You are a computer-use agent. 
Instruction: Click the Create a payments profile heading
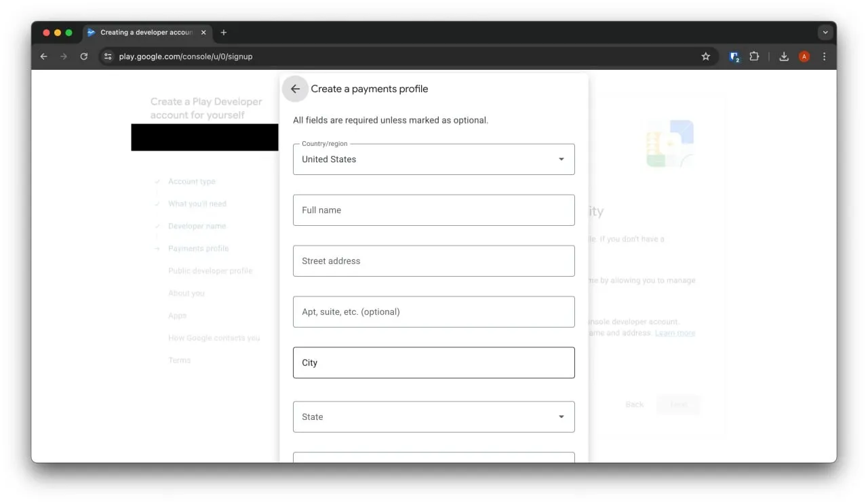click(370, 89)
